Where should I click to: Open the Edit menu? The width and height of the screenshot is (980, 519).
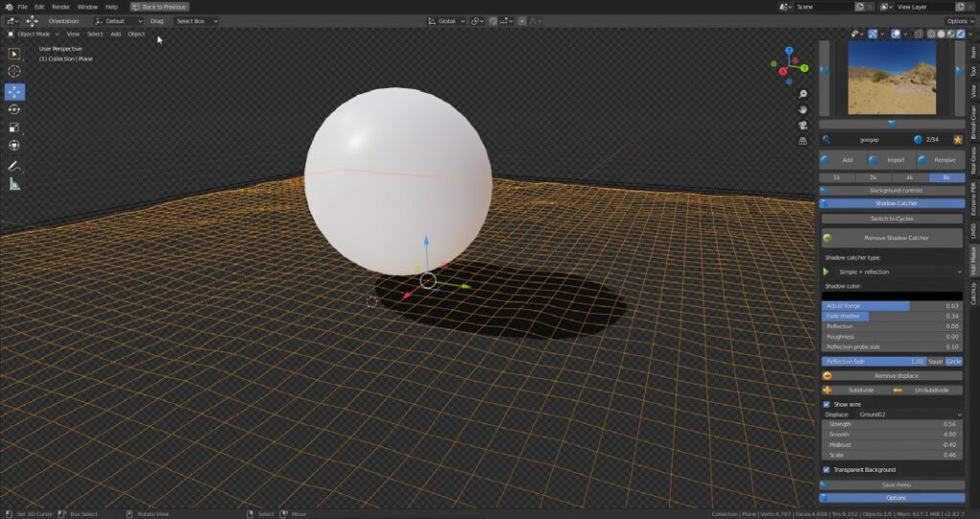(x=39, y=7)
